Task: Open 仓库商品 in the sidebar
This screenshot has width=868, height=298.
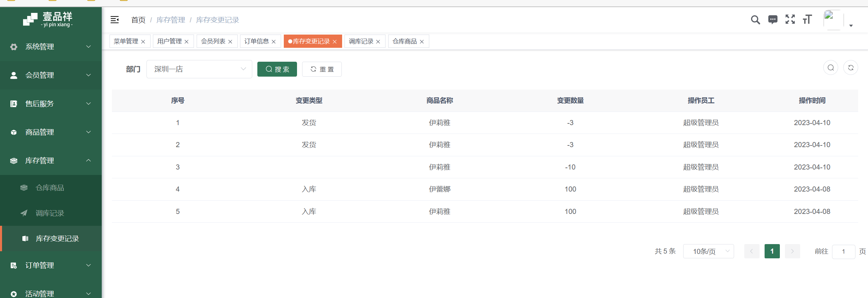Action: pyautogui.click(x=51, y=188)
